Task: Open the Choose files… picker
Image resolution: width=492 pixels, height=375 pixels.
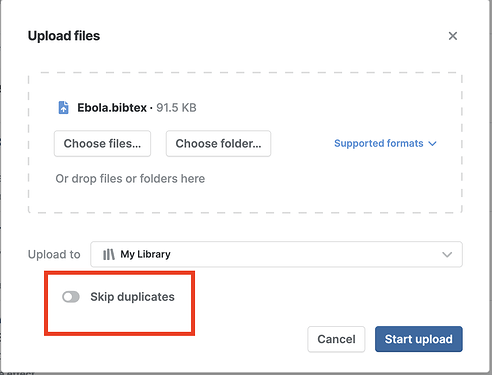Action: [102, 144]
